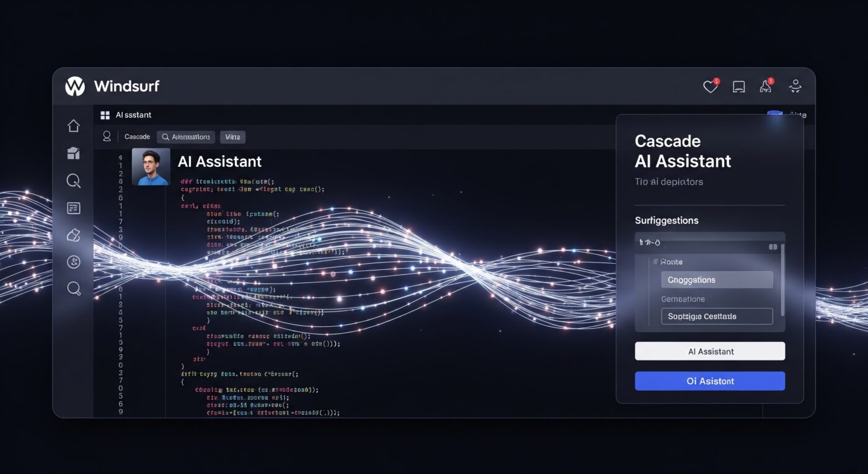Viewport: 868px width, 474px height.
Task: Click the Tio ai depiotors subtitle
Action: pyautogui.click(x=669, y=182)
